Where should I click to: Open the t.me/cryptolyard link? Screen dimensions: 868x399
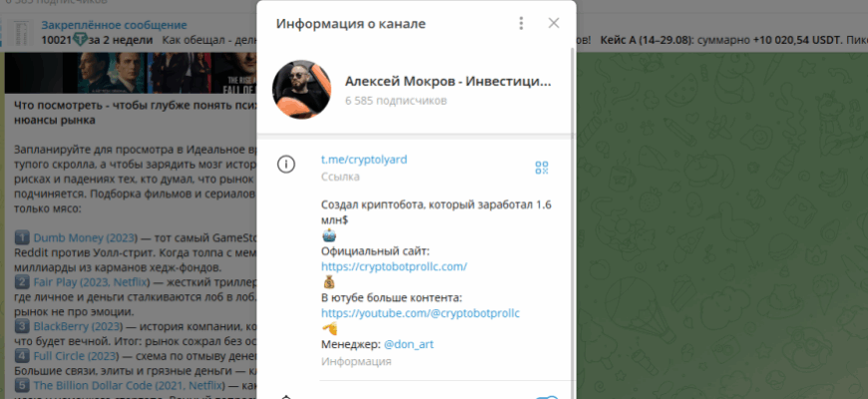[x=364, y=160]
